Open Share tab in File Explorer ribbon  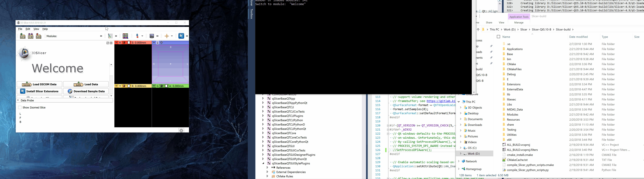point(489,23)
